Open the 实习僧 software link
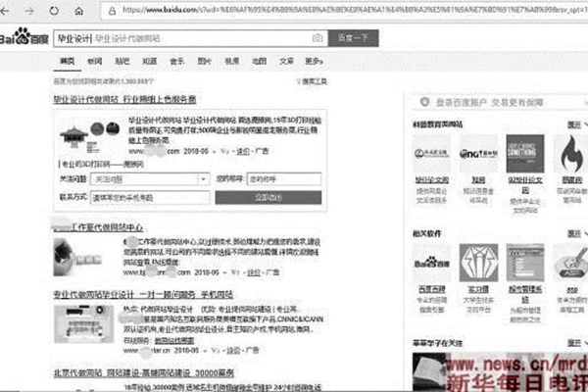588x392 pixels. click(478, 290)
